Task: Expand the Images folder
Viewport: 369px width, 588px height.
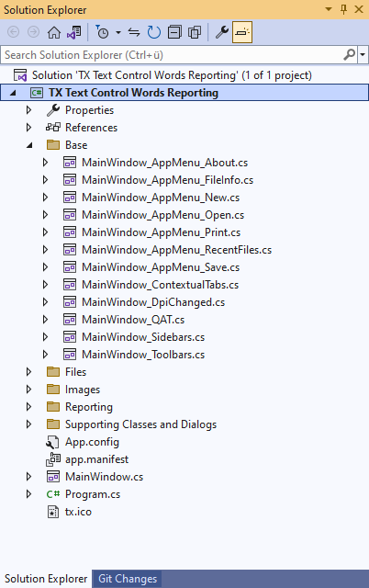Action: coord(28,390)
